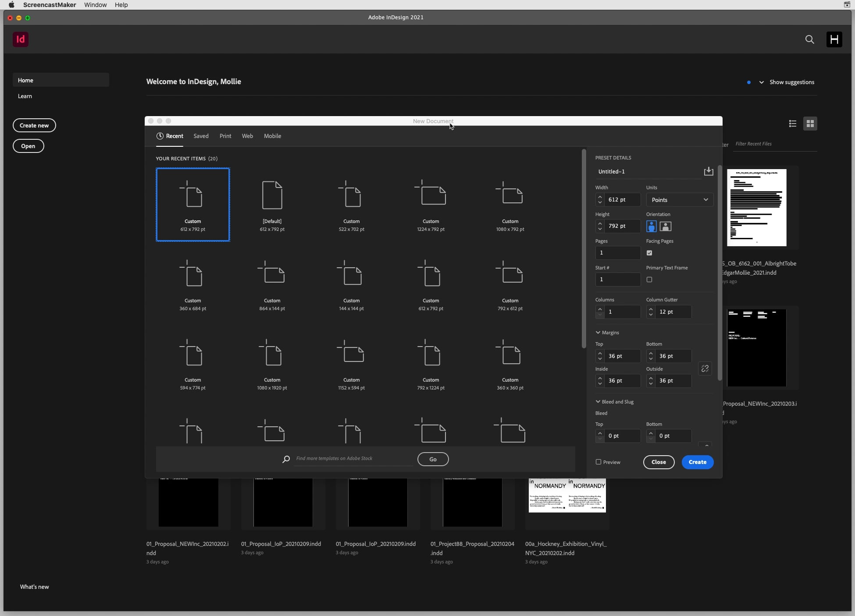Increase Width using the up stepper
Screen dimensions: 855x616
600,197
